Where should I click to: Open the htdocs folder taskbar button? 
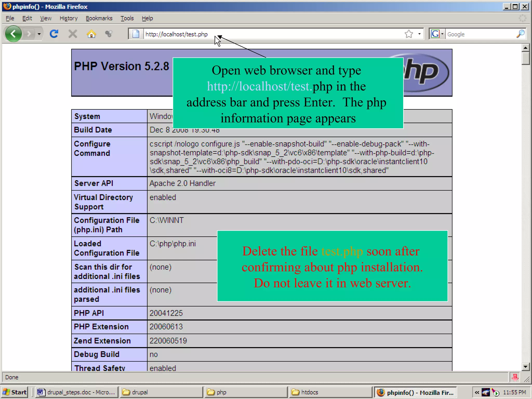(331, 392)
